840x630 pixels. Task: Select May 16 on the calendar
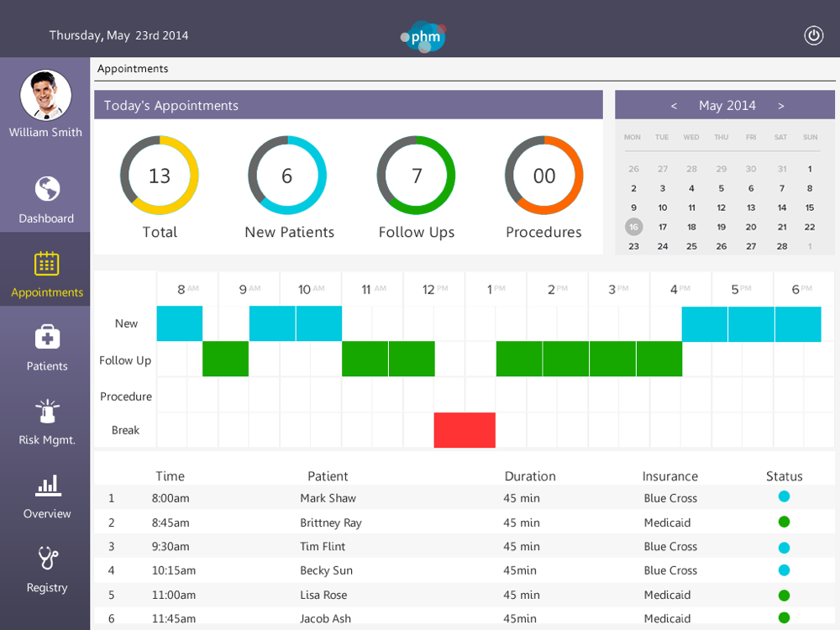[x=633, y=227]
